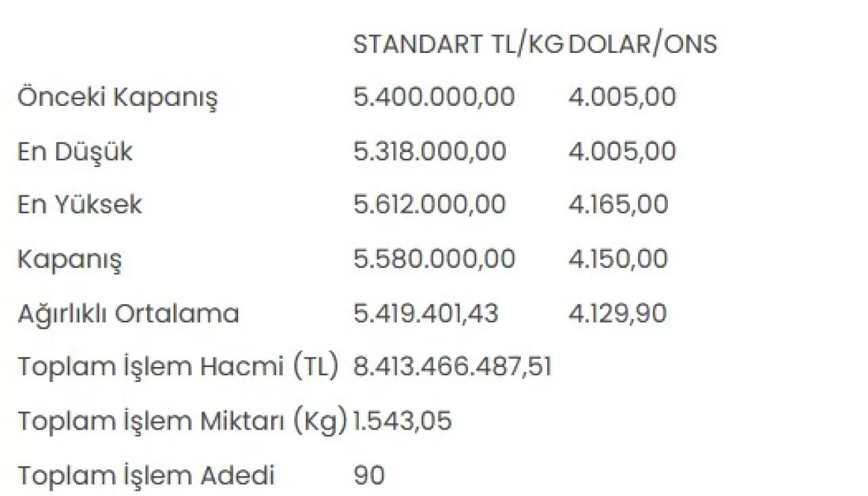Click the En Düşük row label

75,151
